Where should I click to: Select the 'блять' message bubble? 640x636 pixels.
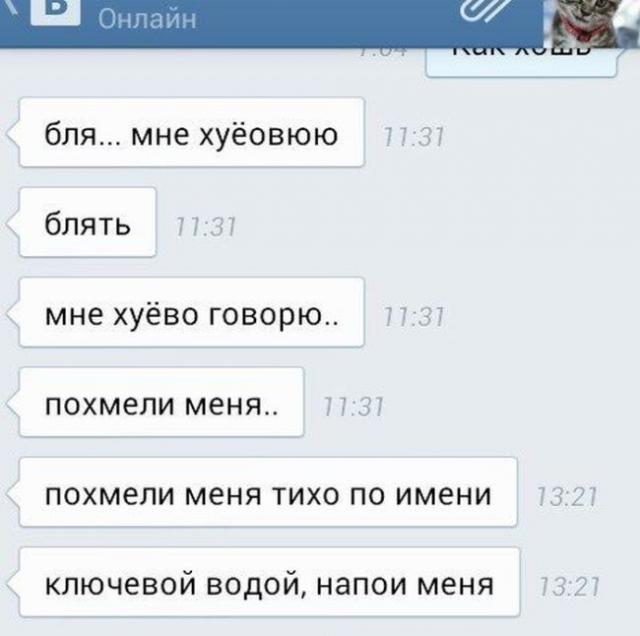pyautogui.click(x=88, y=222)
